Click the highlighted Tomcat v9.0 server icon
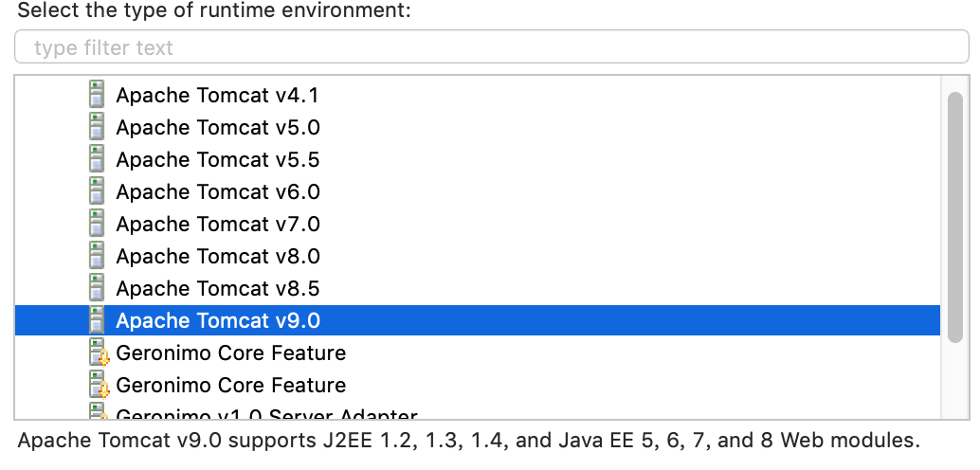The width and height of the screenshot is (980, 470). click(x=97, y=320)
